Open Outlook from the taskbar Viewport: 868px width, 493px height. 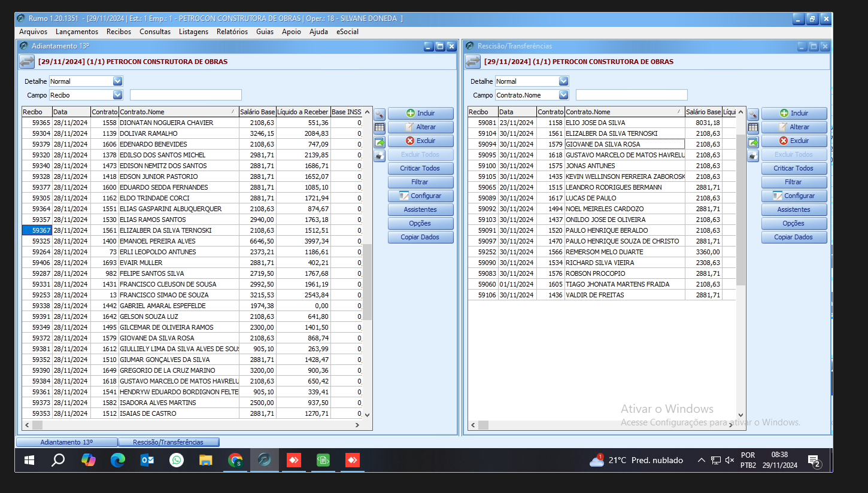tap(147, 460)
